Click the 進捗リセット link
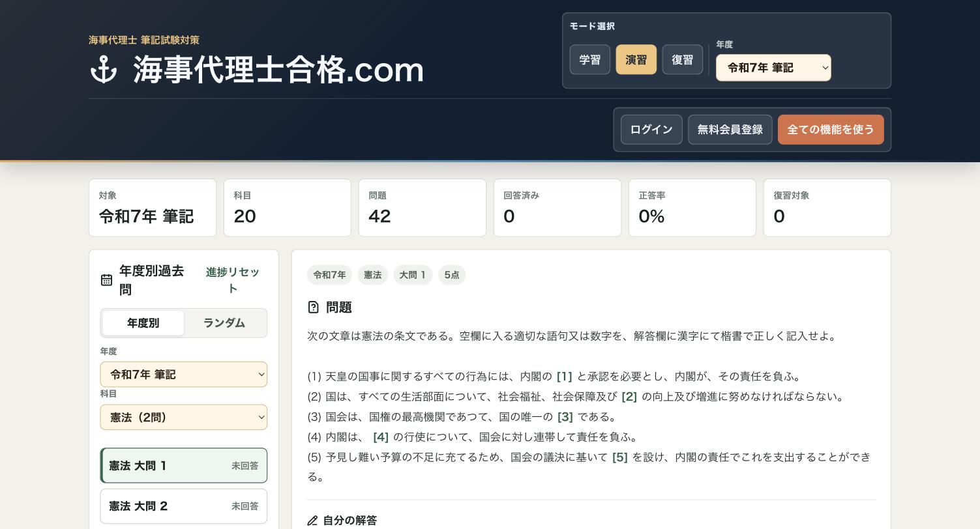Screen dimensions: 980x529 [233, 280]
